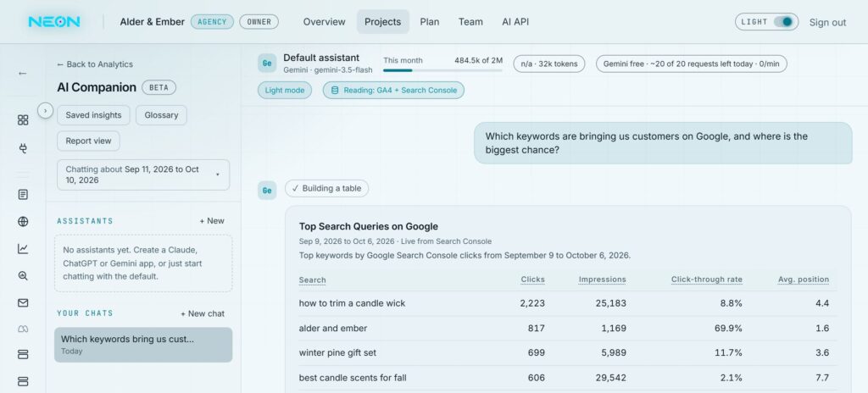Open the envelope mail icon in sidebar

click(x=23, y=302)
